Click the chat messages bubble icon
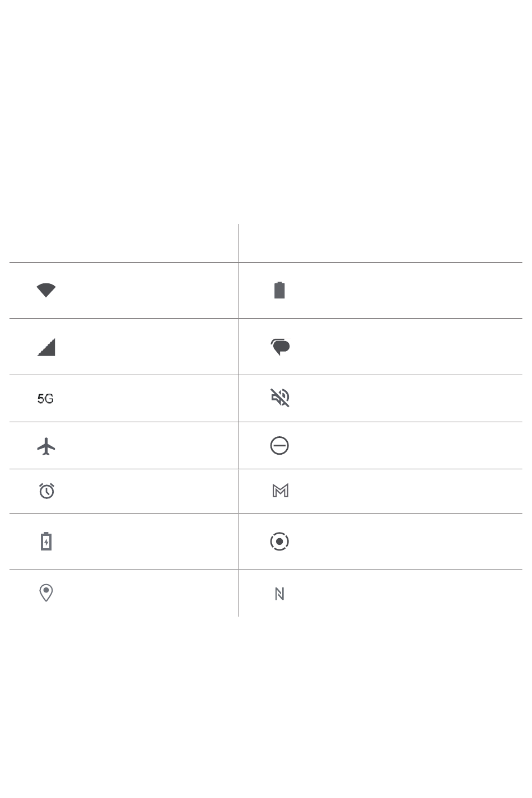The height and width of the screenshot is (798, 532). pyautogui.click(x=280, y=347)
